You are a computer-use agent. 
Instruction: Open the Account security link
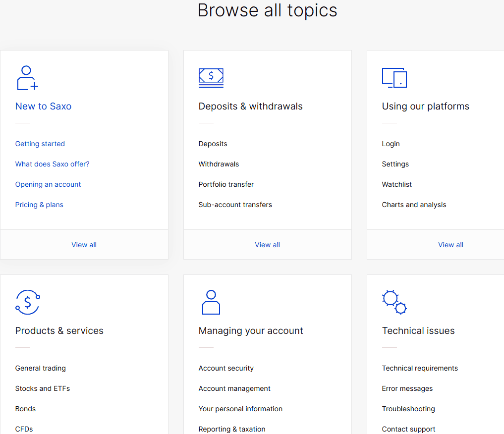[x=226, y=368]
